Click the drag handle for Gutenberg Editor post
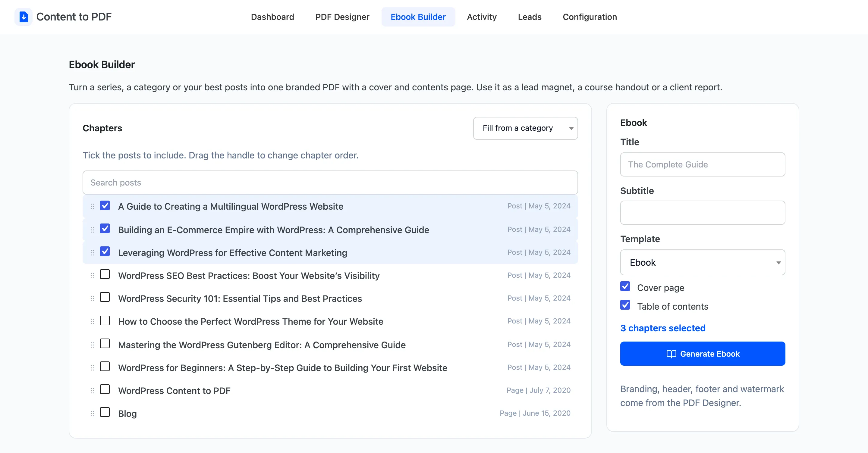 pos(92,345)
